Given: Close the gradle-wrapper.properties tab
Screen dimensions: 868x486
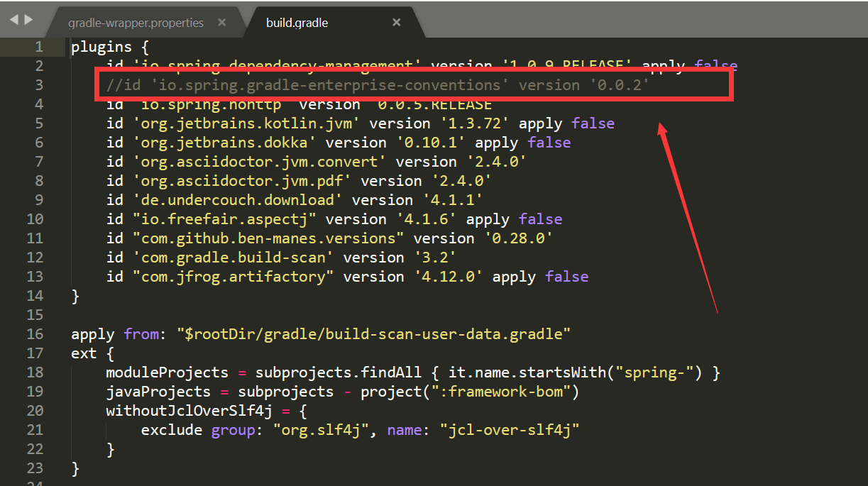Looking at the screenshot, I should pos(222,23).
